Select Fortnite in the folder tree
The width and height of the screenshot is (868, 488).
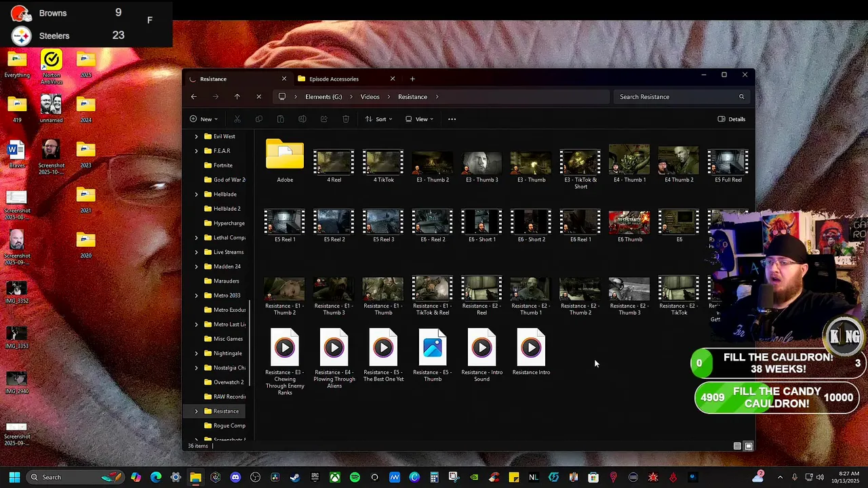[222, 165]
